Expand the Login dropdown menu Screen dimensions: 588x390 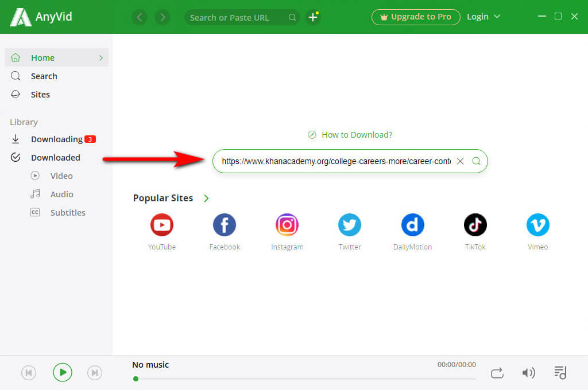coord(483,17)
